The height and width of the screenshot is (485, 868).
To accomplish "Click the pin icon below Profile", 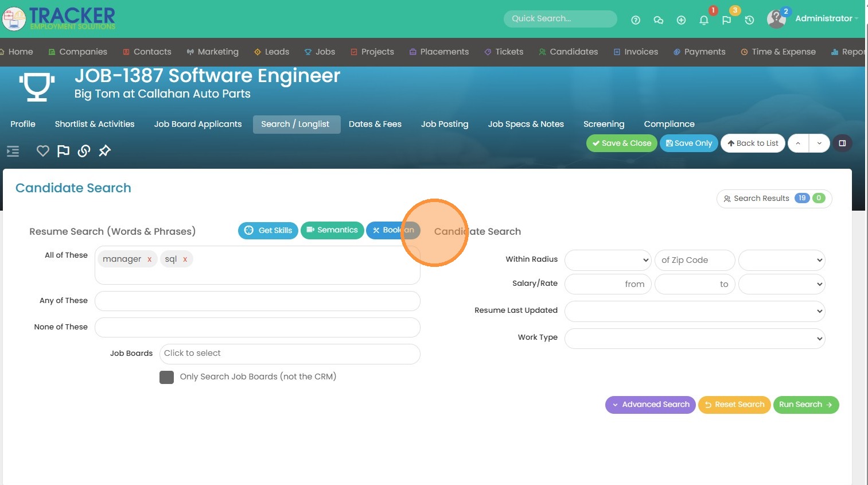I will pyautogui.click(x=104, y=151).
